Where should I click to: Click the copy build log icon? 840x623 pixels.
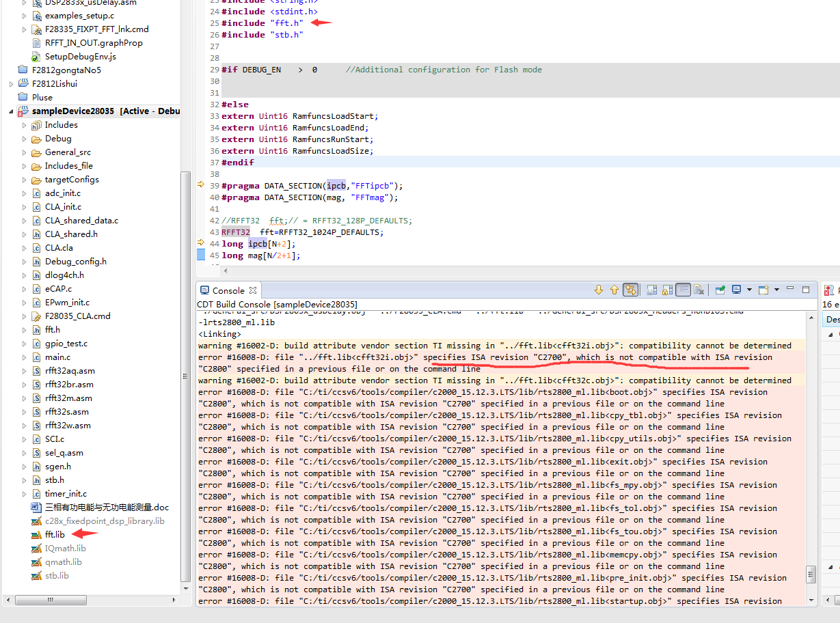[652, 290]
